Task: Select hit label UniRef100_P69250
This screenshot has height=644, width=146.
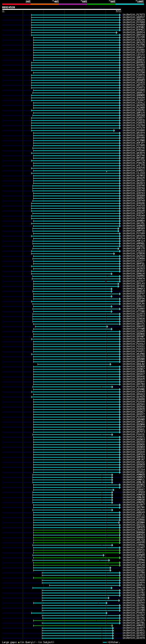Action: pos(134,110)
